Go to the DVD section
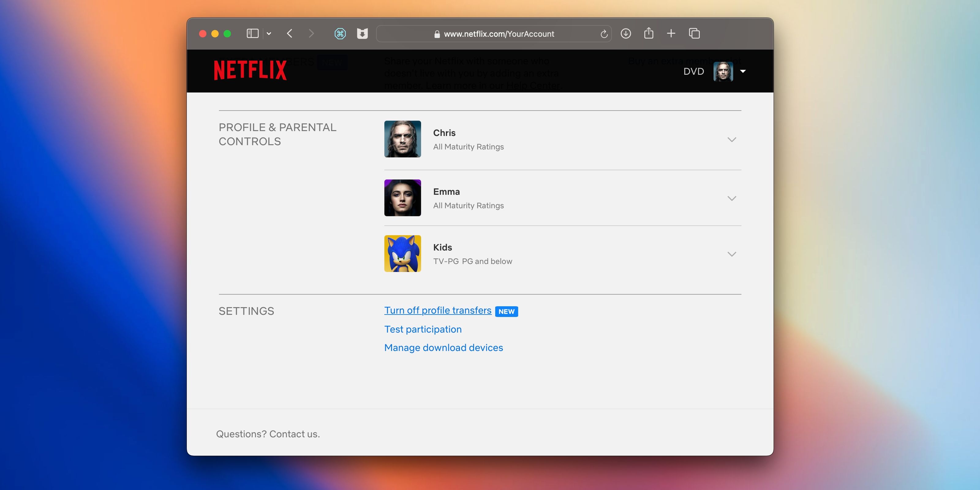 coord(694,71)
